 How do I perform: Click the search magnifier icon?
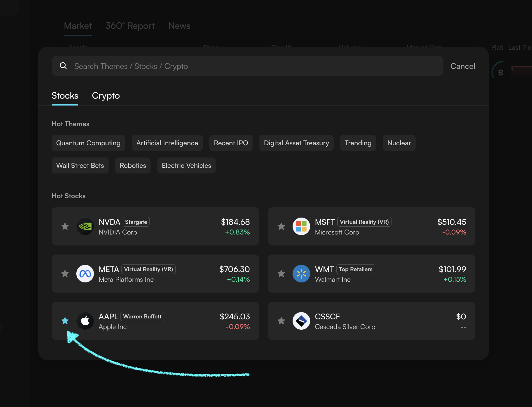coord(63,66)
